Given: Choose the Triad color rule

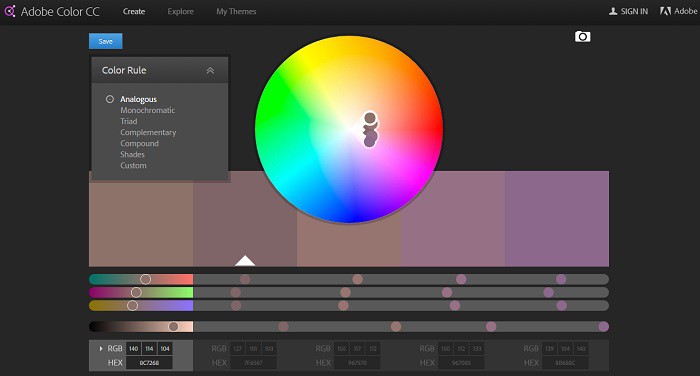Looking at the screenshot, I should point(129,121).
